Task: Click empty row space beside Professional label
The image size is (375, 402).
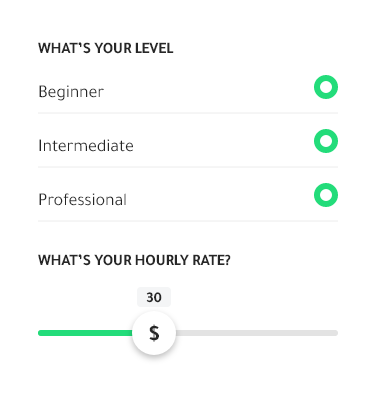Action: [x=220, y=200]
